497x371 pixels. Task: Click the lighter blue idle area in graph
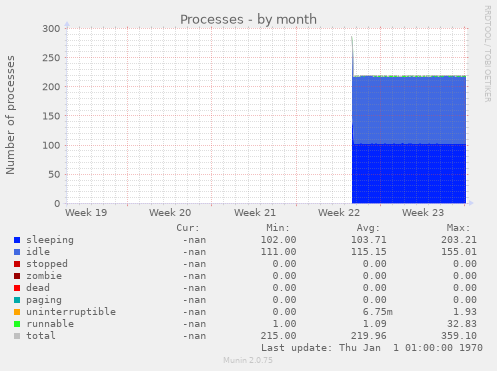click(x=409, y=110)
